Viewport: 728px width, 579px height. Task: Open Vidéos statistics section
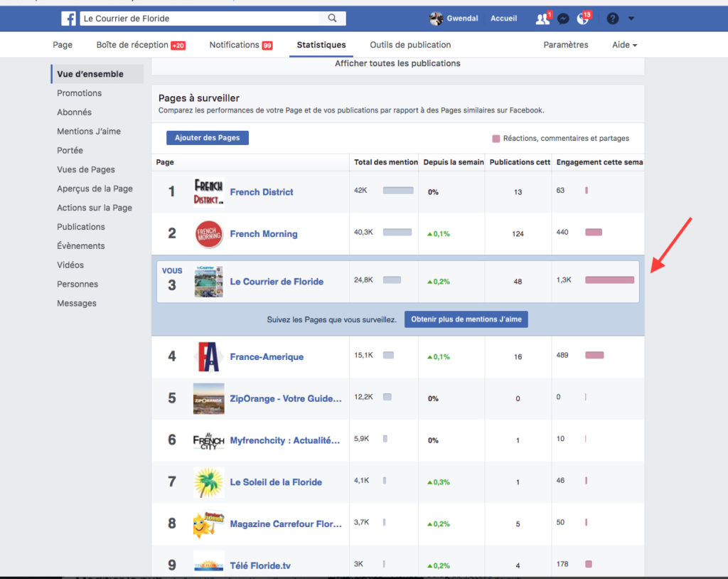[x=70, y=265]
